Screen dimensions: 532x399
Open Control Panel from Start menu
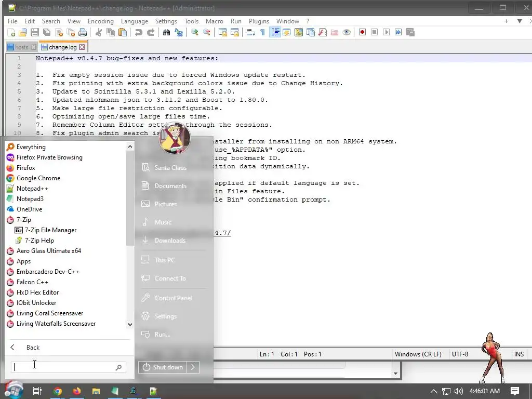pos(173,298)
